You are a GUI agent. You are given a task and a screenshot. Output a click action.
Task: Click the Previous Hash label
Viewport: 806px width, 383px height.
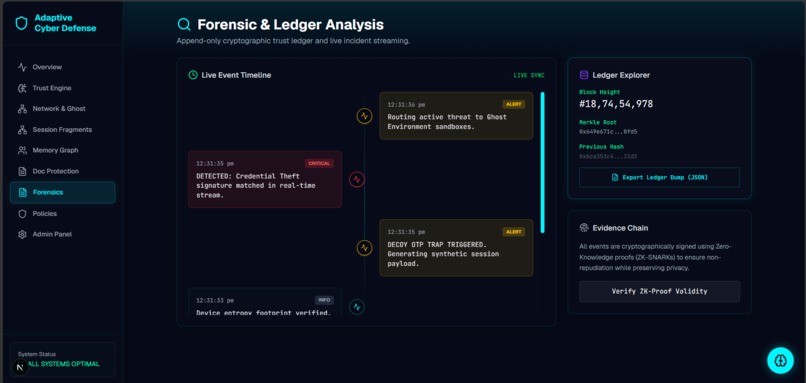click(601, 147)
